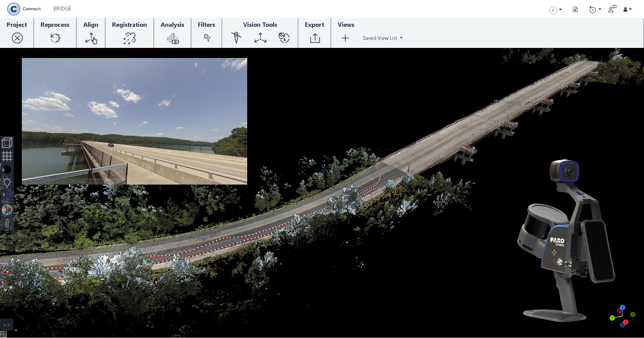Screen dimensions: 644x338
Task: Click the Project menu label
Action: point(17,25)
